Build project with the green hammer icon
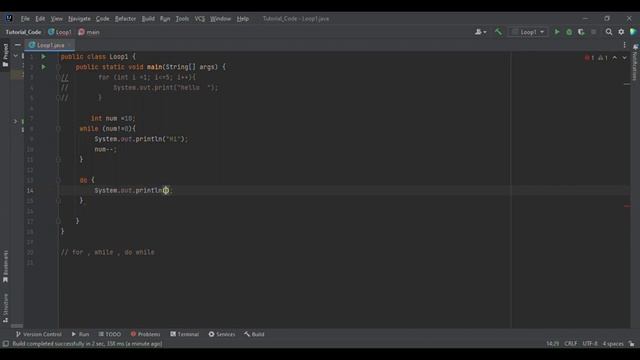 (498, 32)
